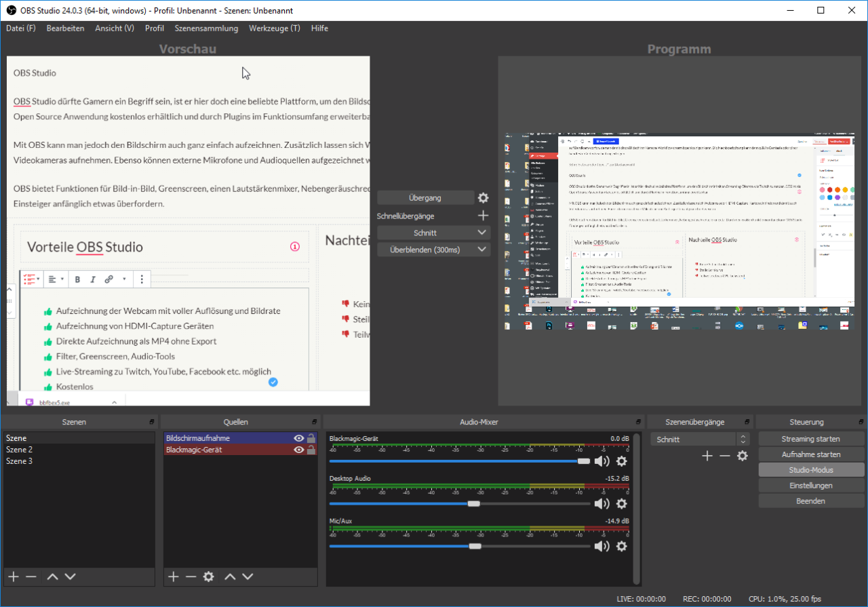The image size is (868, 607).
Task: Add a quick transition via Schnellübergänge plus icon
Action: [483, 215]
